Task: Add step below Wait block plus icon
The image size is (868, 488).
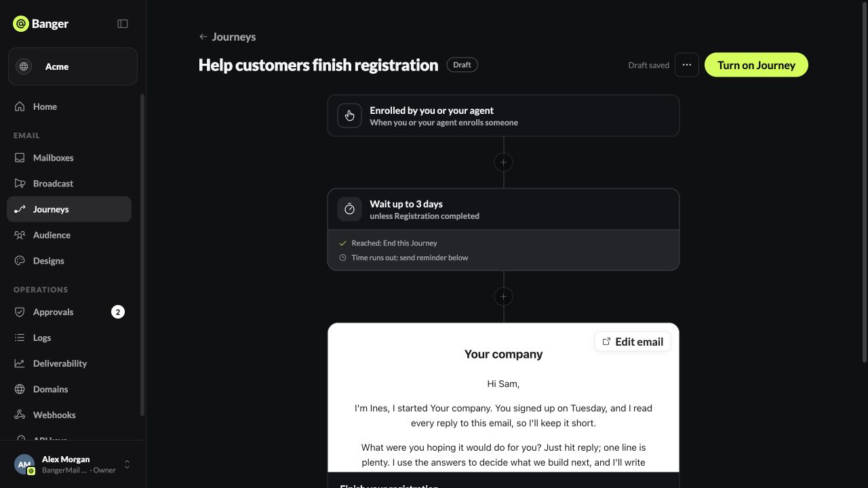Action: (x=503, y=297)
